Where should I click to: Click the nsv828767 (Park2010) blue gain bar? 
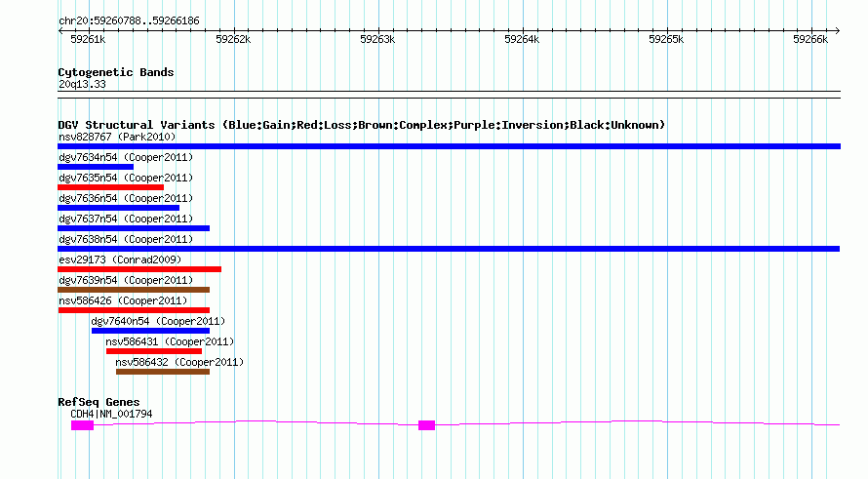coord(449,146)
